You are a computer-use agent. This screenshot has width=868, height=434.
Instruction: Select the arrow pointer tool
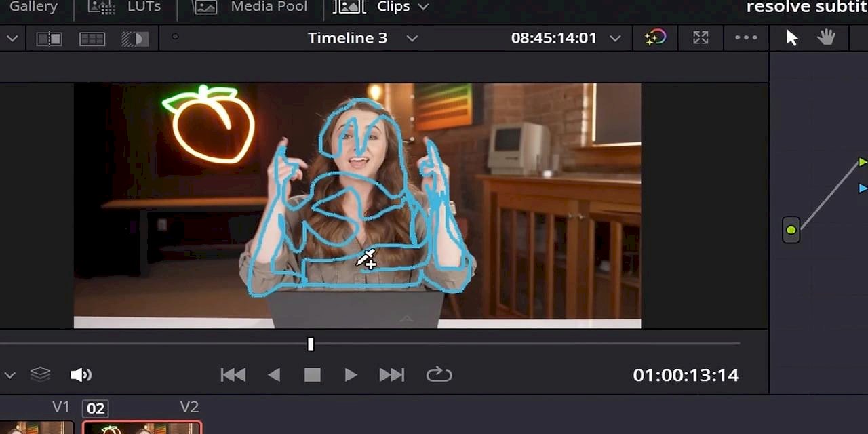point(791,38)
